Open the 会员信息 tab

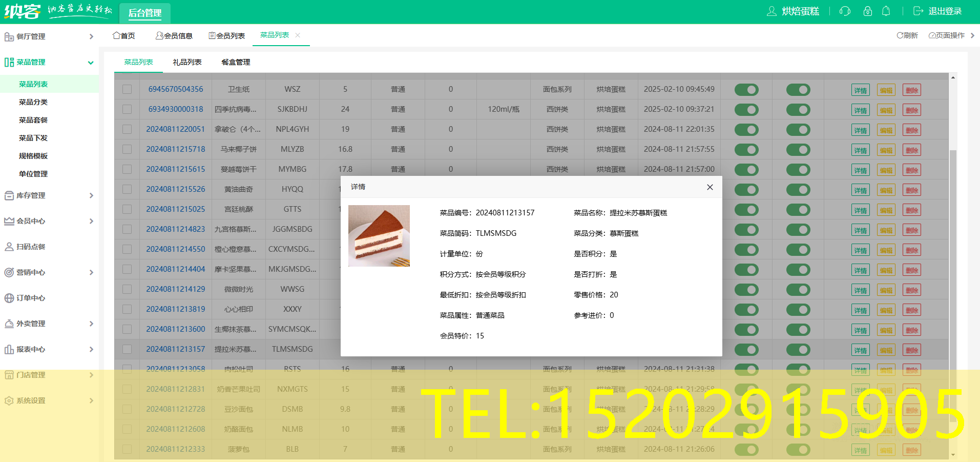tap(175, 35)
